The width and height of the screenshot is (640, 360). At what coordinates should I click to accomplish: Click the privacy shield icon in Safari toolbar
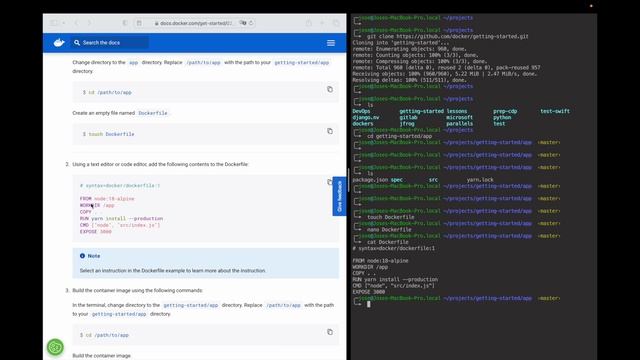125,23
